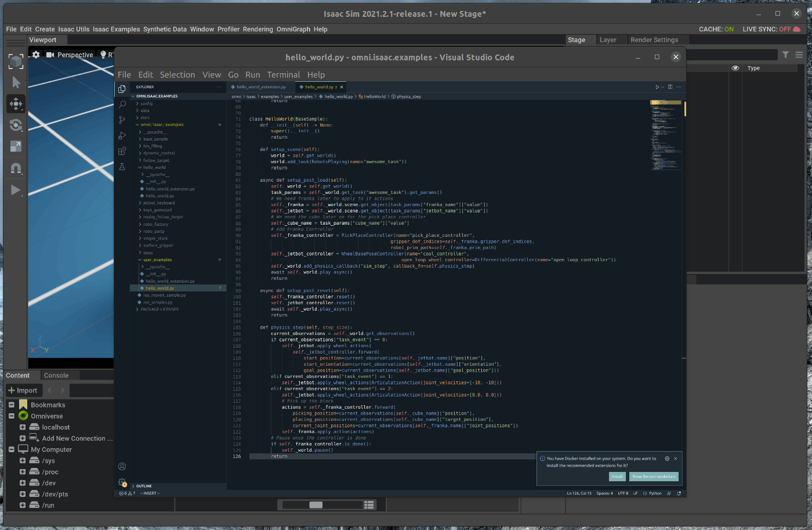Toggle the Stage visibility eye column header
The height and width of the screenshot is (530, 812).
point(735,68)
